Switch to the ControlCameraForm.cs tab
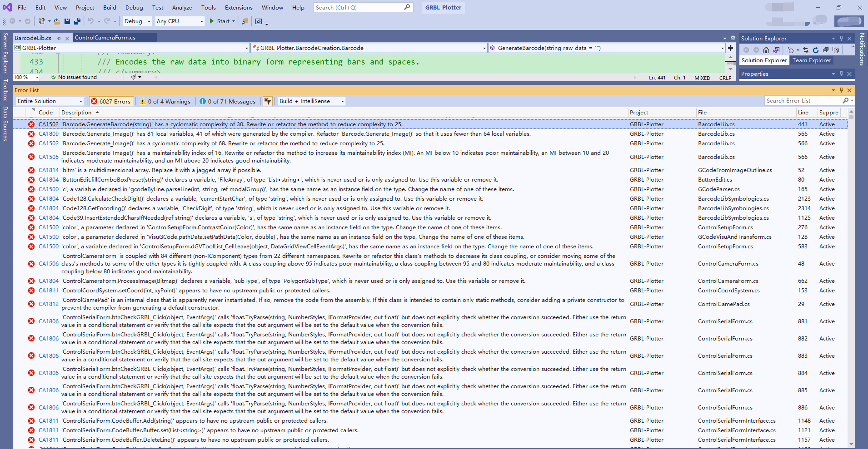Viewport: 868px width, 449px height. click(105, 38)
